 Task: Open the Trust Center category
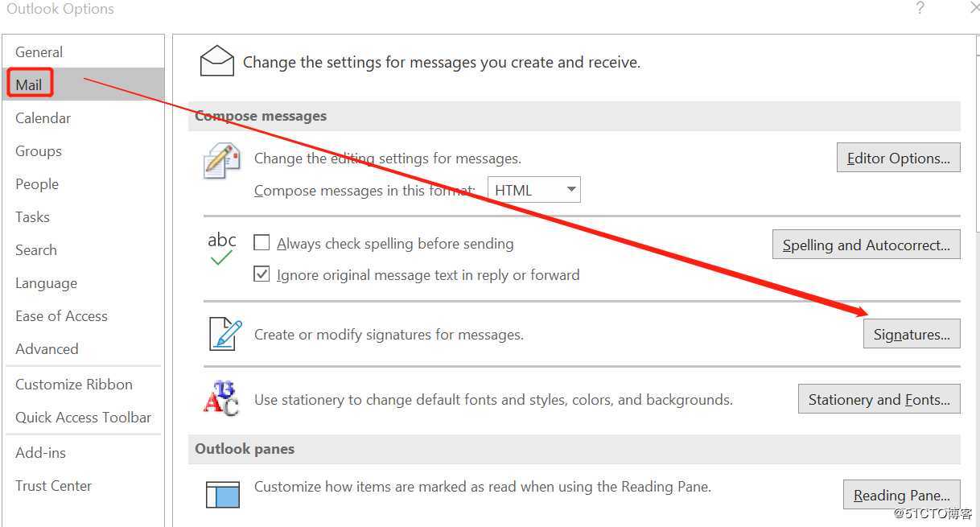[84, 485]
